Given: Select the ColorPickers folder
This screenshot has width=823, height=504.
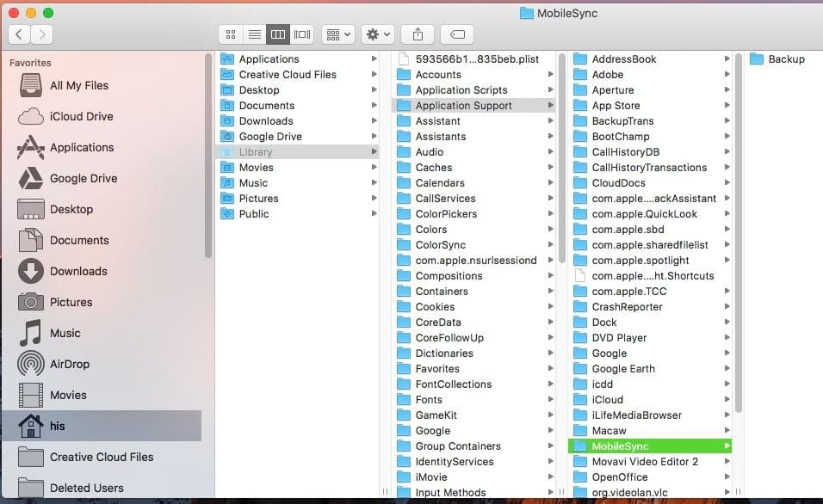Looking at the screenshot, I should point(473,214).
